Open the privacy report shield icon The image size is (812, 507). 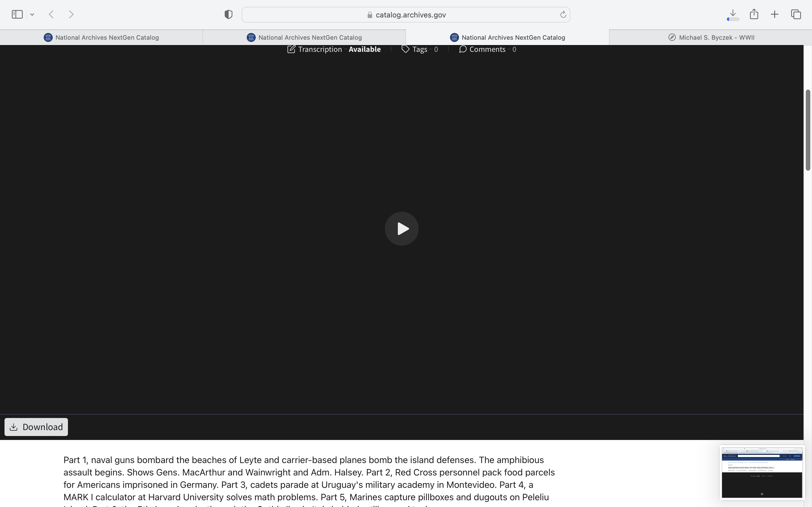pyautogui.click(x=228, y=14)
